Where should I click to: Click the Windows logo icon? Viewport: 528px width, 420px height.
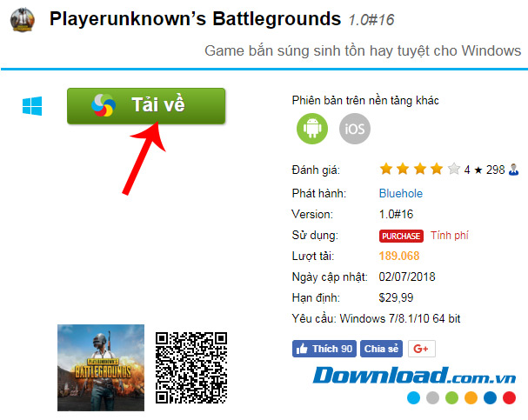coord(32,106)
